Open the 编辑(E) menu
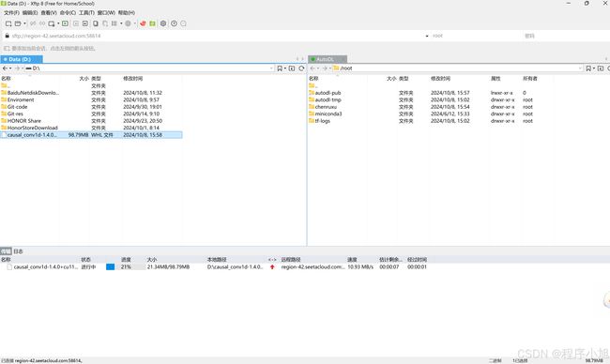The height and width of the screenshot is (364, 610). 30,13
